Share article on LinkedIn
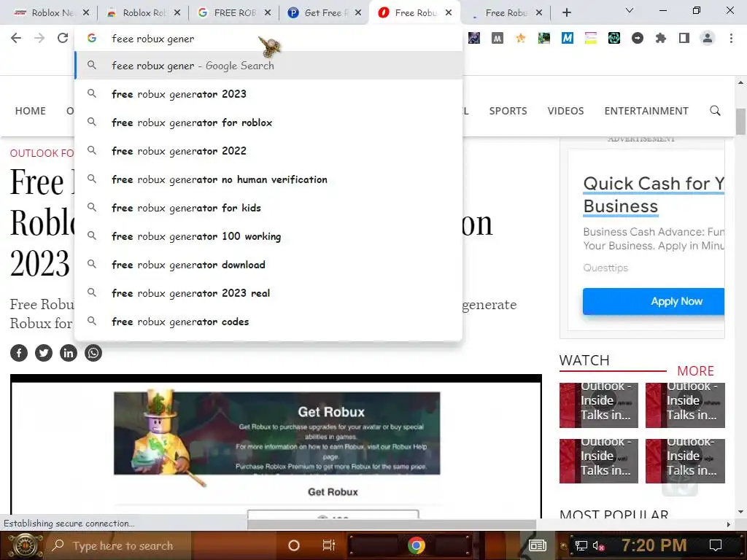 point(69,353)
